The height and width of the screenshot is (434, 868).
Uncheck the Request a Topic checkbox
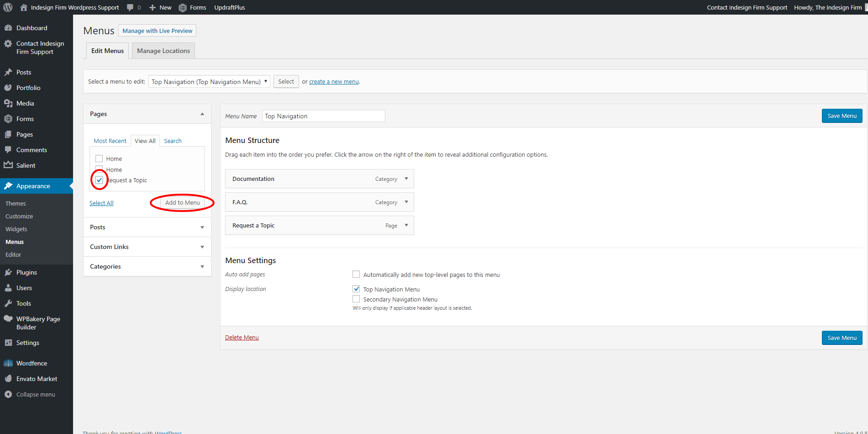99,180
